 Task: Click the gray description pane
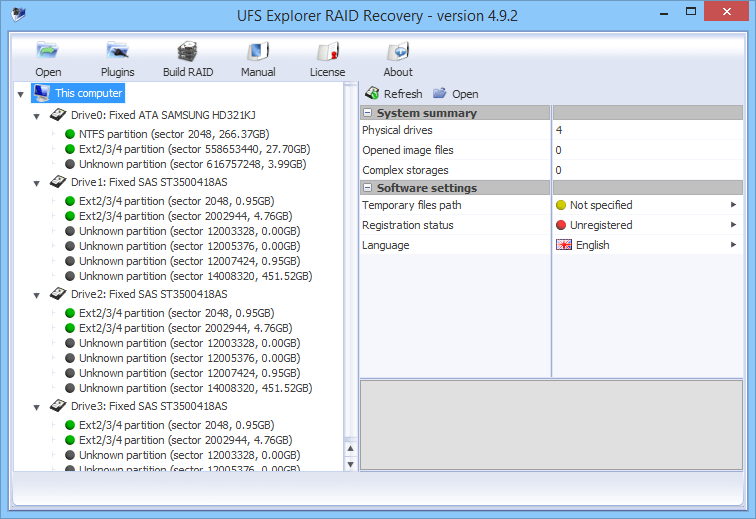point(551,425)
